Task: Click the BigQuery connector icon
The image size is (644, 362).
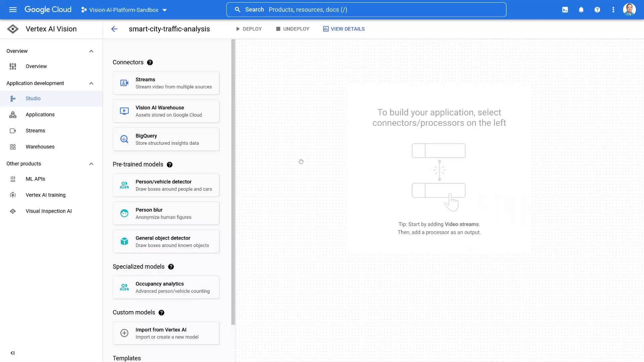Action: coord(124,139)
